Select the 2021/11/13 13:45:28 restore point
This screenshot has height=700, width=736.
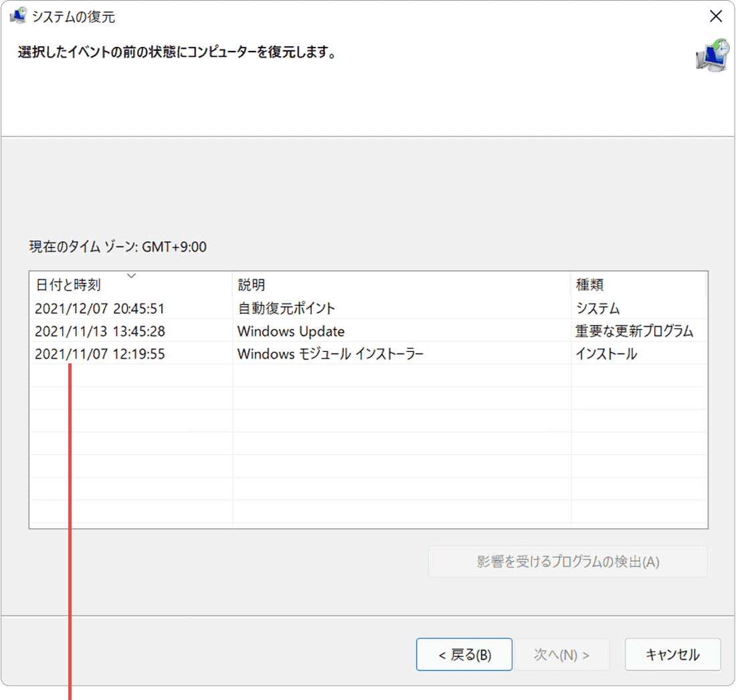[x=100, y=331]
